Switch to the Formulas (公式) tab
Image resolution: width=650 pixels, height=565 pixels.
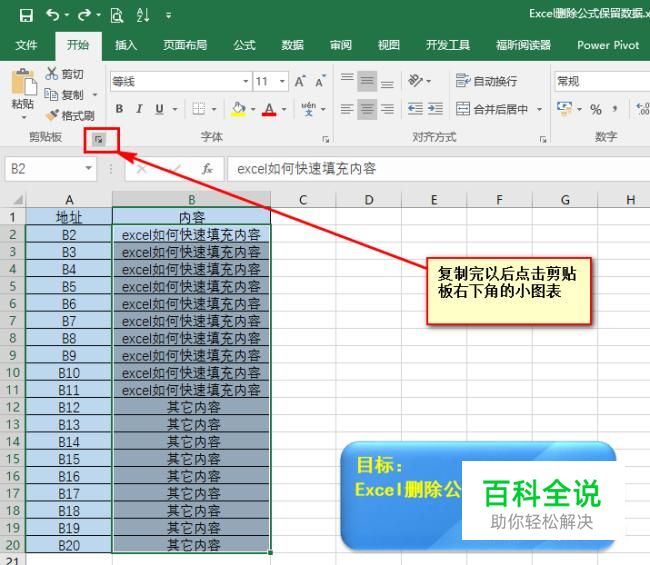tap(244, 45)
